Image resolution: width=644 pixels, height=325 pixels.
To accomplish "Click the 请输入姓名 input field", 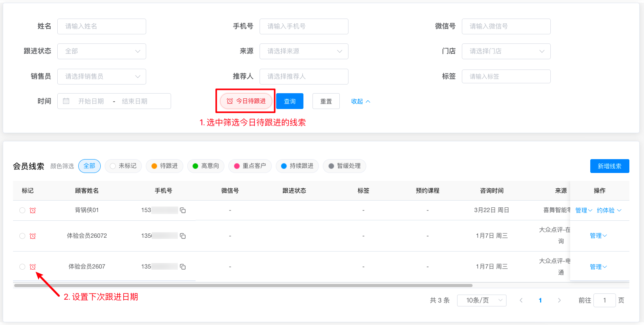I will tap(102, 26).
